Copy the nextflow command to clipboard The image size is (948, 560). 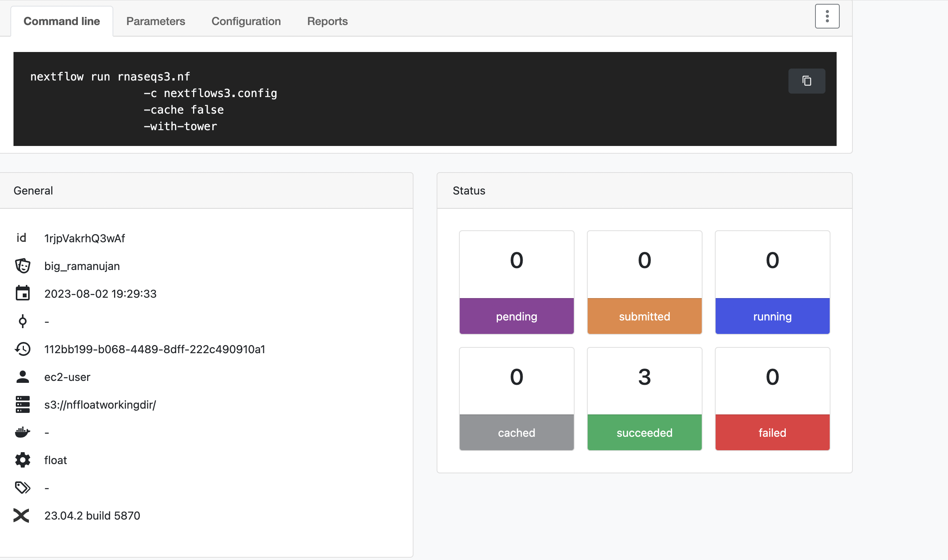coord(807,81)
